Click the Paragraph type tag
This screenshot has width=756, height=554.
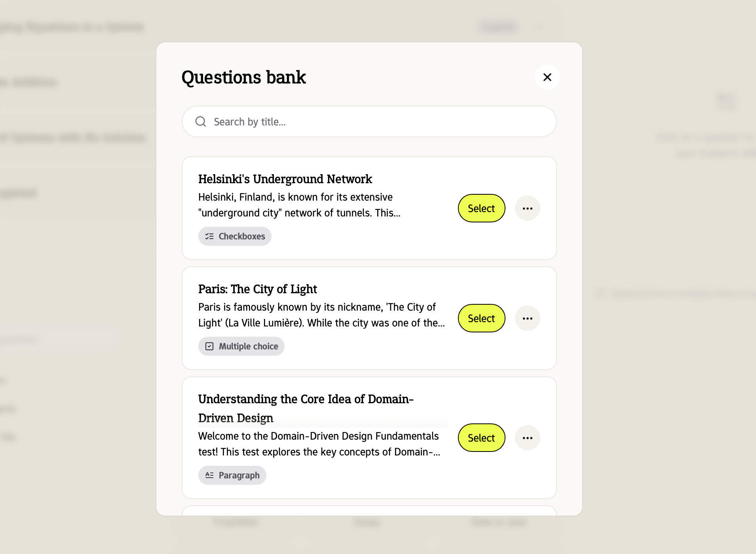232,475
